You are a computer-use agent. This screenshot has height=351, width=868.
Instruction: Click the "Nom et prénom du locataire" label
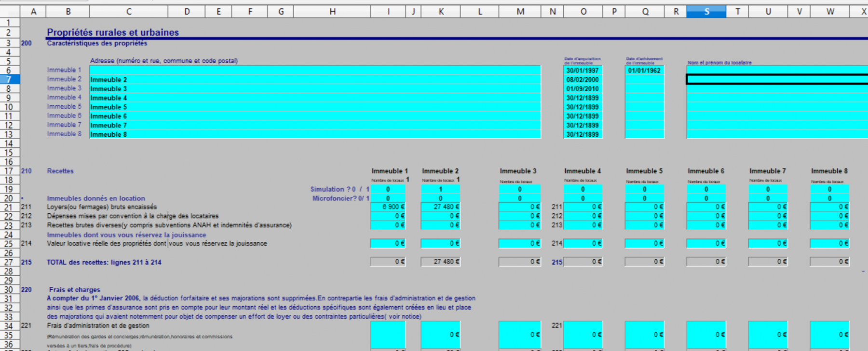point(719,63)
